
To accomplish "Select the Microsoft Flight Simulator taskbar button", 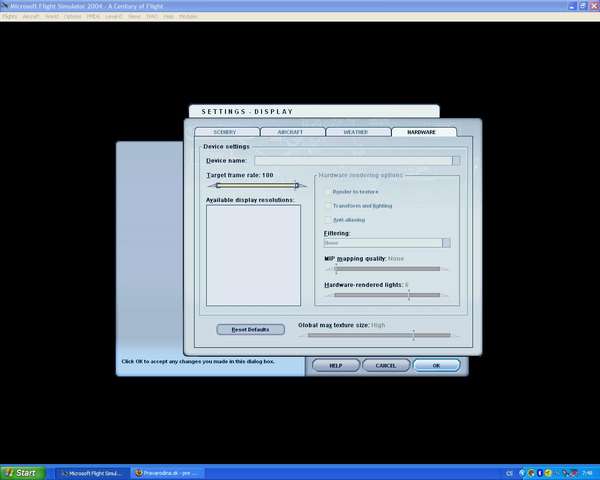I will click(x=93, y=473).
